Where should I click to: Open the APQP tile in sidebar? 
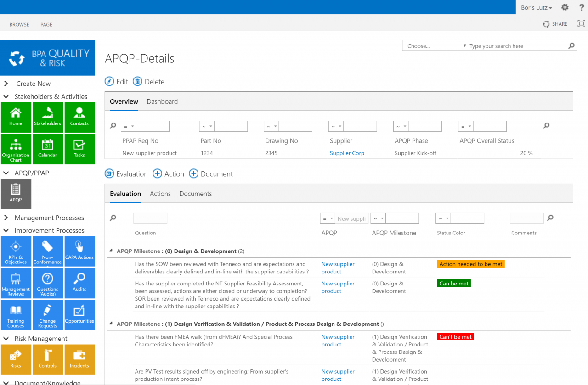16,194
